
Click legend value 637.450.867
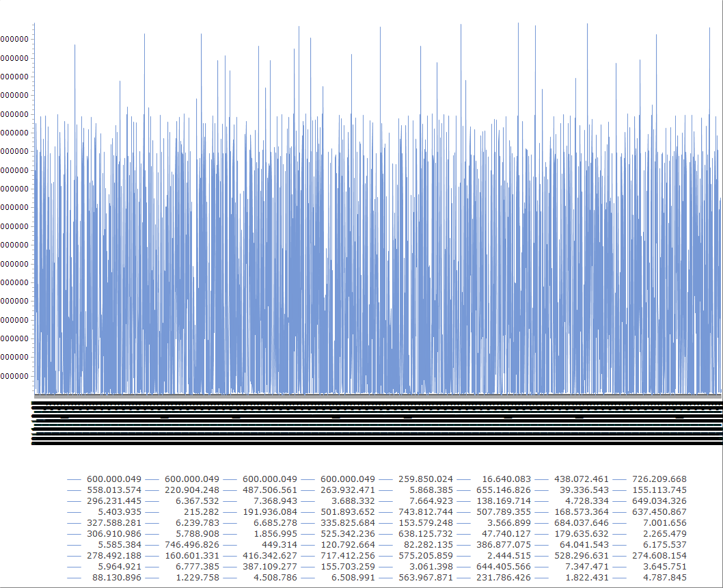coord(659,512)
